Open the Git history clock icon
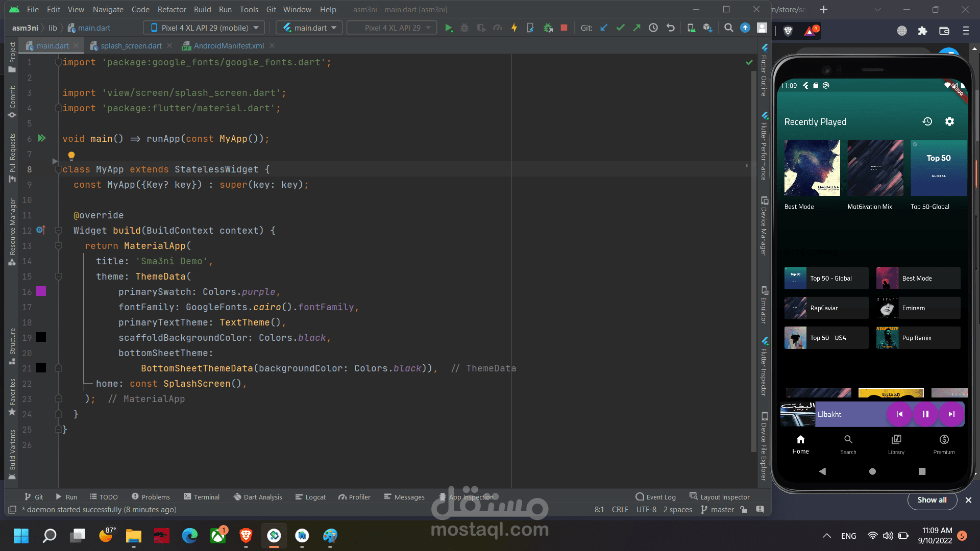980x551 pixels. pos(653,28)
